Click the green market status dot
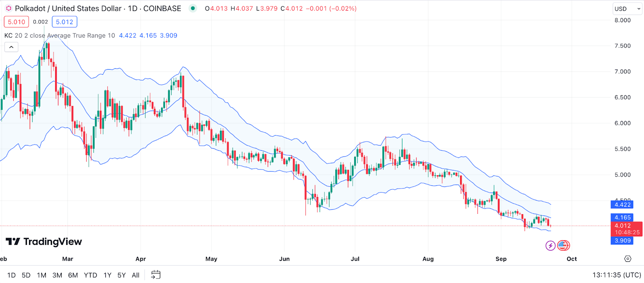644x283 pixels. tap(193, 8)
